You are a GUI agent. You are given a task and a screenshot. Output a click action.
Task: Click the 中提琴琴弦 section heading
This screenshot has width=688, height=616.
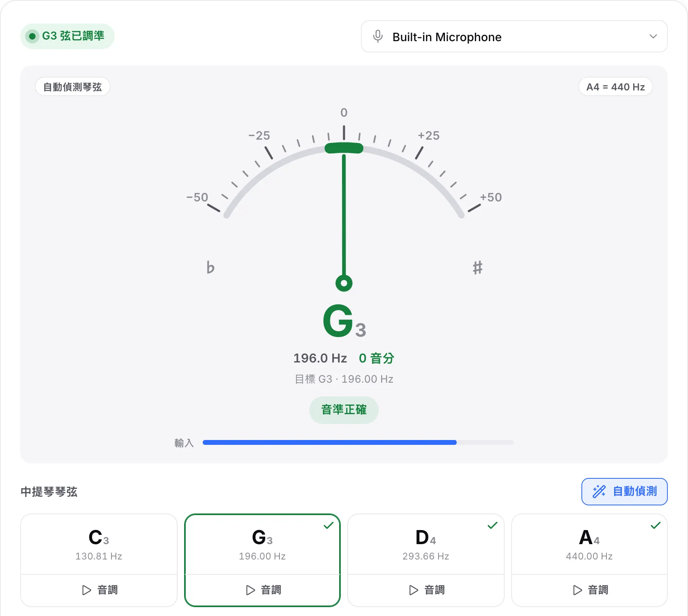pyautogui.click(x=49, y=492)
